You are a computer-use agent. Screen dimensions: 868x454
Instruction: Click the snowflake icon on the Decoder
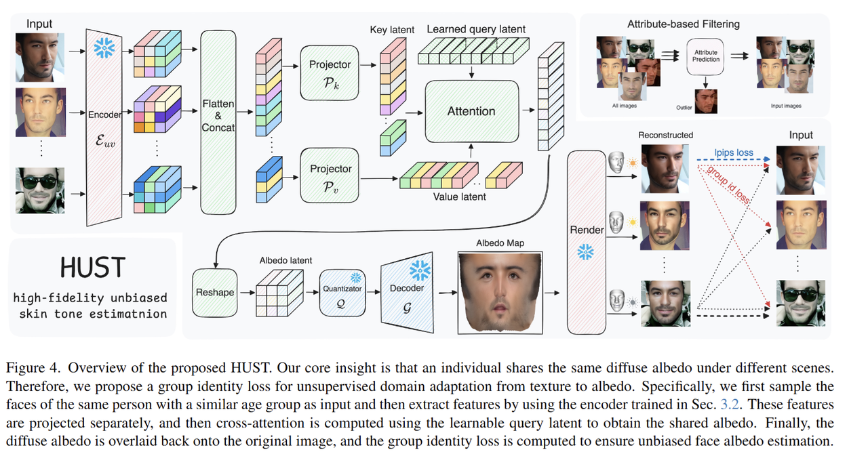pos(420,270)
